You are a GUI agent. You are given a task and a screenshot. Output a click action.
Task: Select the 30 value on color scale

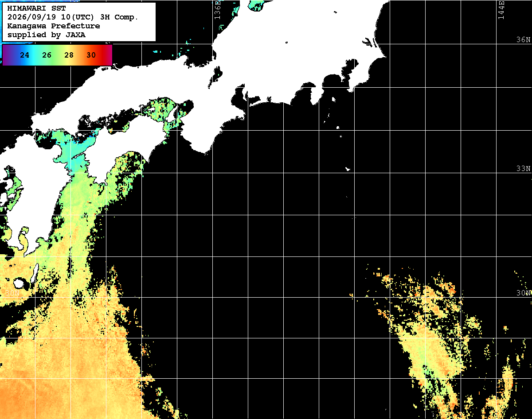(91, 55)
